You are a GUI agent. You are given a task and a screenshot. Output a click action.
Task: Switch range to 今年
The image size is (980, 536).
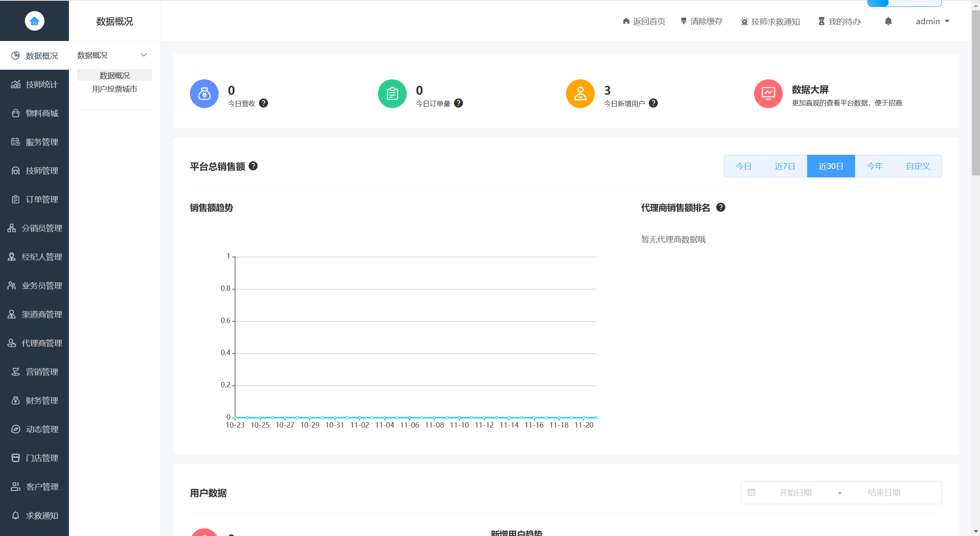coord(875,166)
